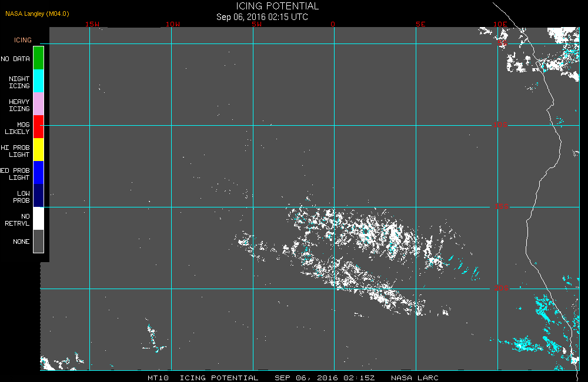Click 'MT10' in the bottom caption
This screenshot has height=382, width=588.
158,378
